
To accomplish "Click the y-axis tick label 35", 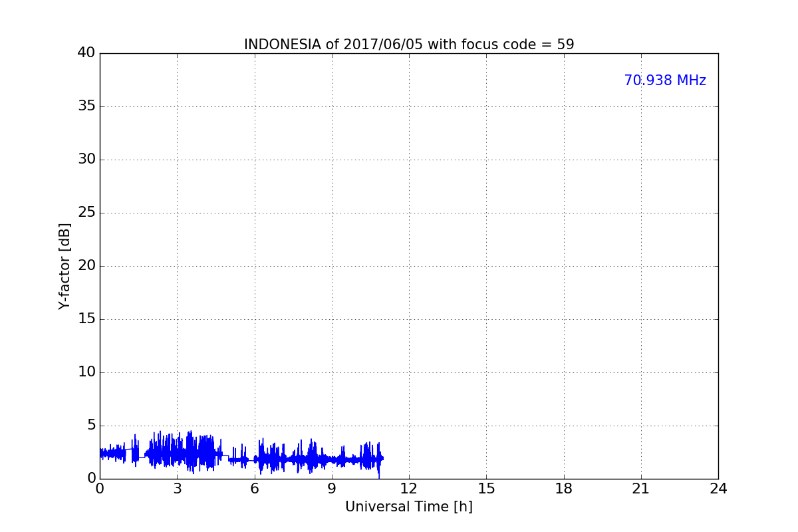I will coord(86,106).
